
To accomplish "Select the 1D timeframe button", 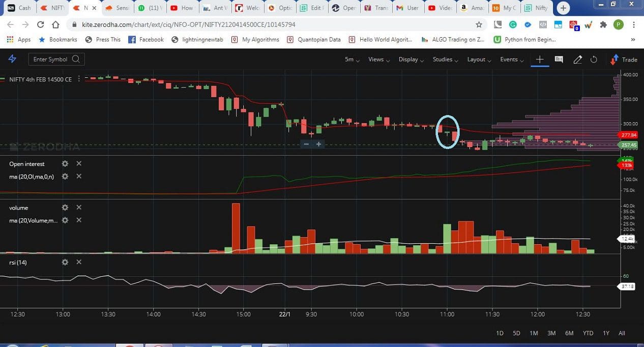I will point(499,333).
